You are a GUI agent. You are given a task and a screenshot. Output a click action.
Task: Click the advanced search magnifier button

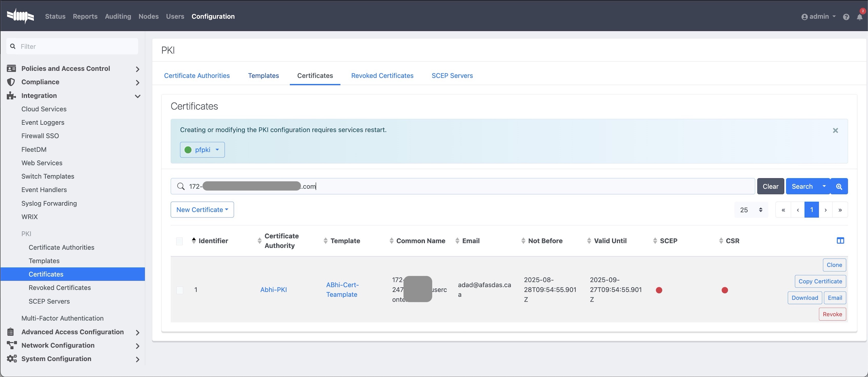point(839,186)
